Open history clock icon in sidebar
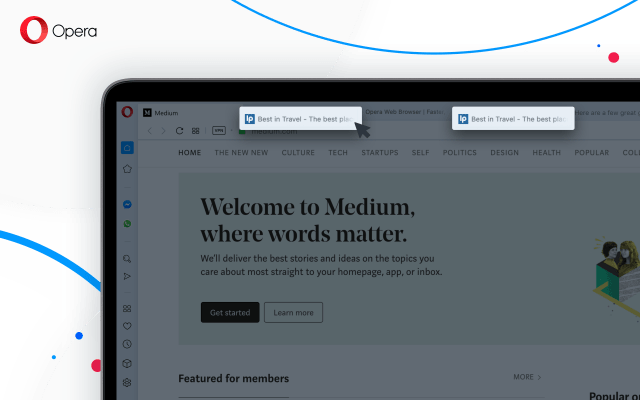The width and height of the screenshot is (640, 400). [127, 344]
